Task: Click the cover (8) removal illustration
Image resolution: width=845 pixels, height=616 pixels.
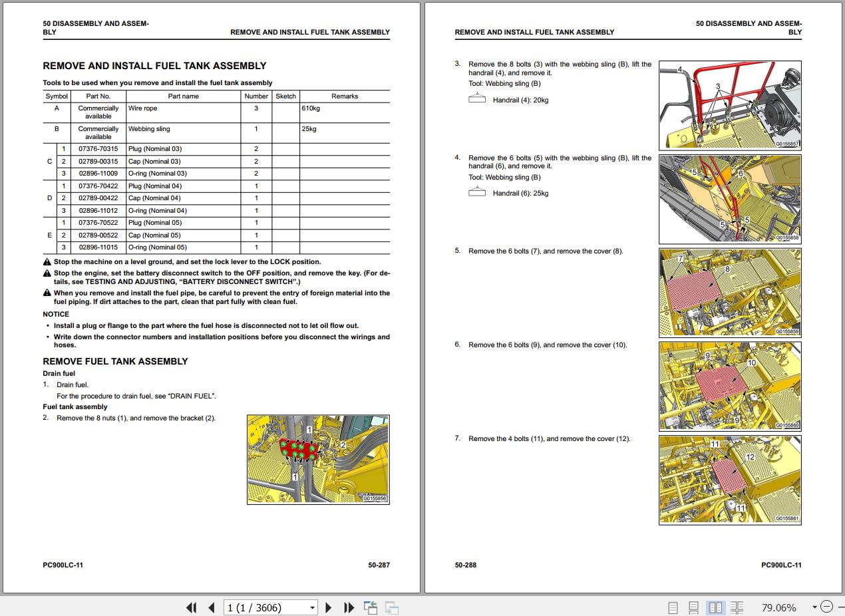Action: point(730,292)
